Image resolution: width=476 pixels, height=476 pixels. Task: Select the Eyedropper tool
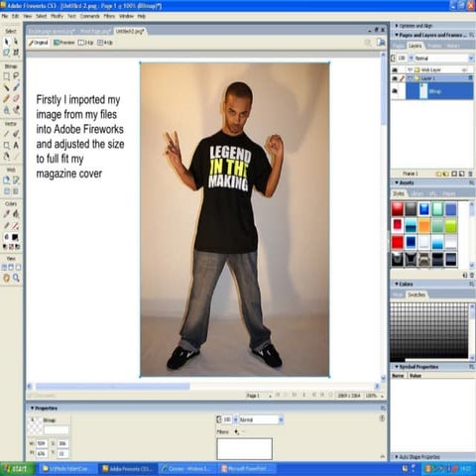click(x=6, y=214)
